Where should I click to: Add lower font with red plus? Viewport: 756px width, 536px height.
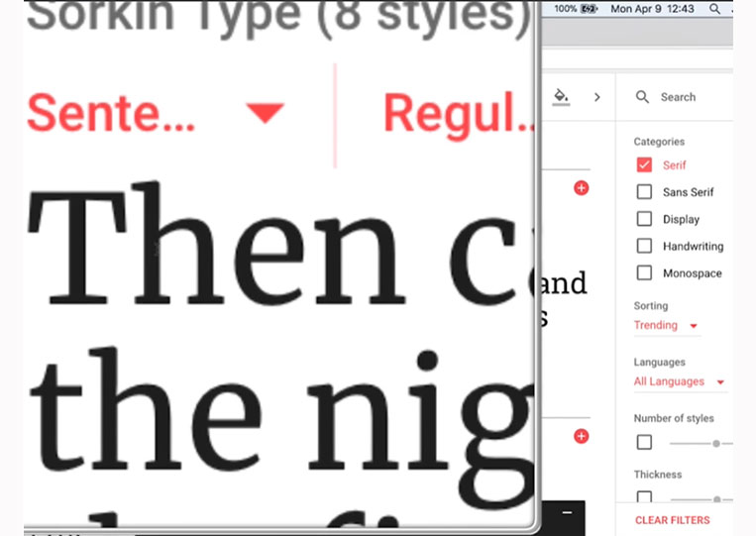pyautogui.click(x=581, y=436)
